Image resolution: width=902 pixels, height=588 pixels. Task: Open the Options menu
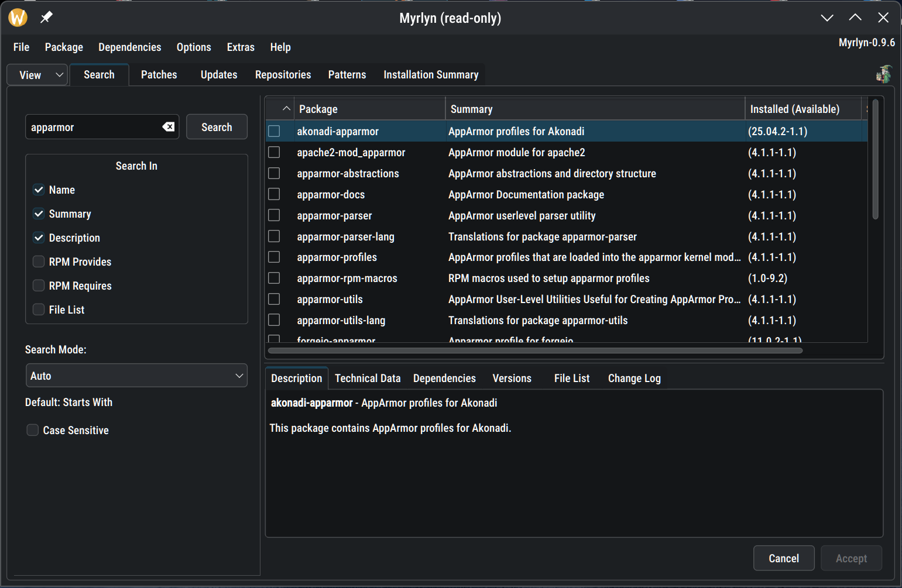(194, 47)
